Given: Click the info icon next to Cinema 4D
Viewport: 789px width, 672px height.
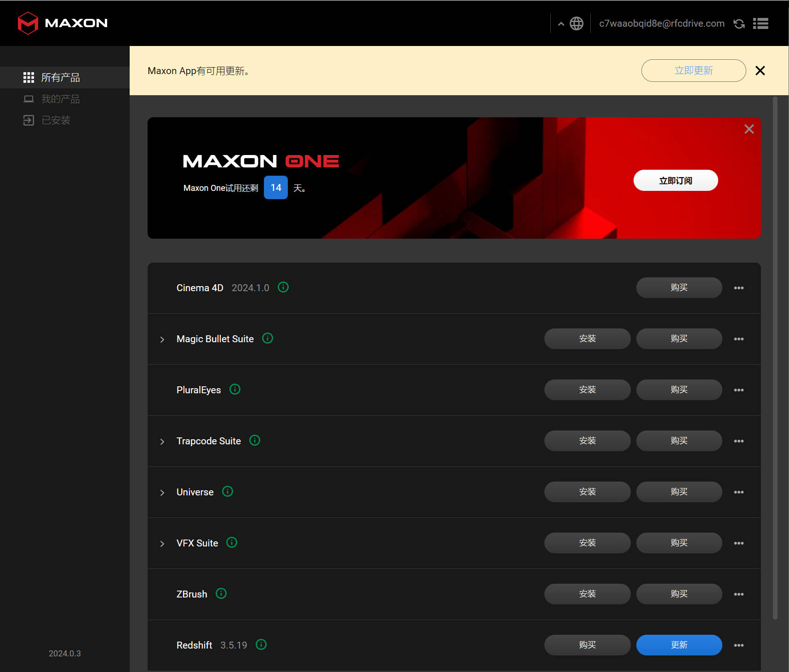Looking at the screenshot, I should point(283,287).
